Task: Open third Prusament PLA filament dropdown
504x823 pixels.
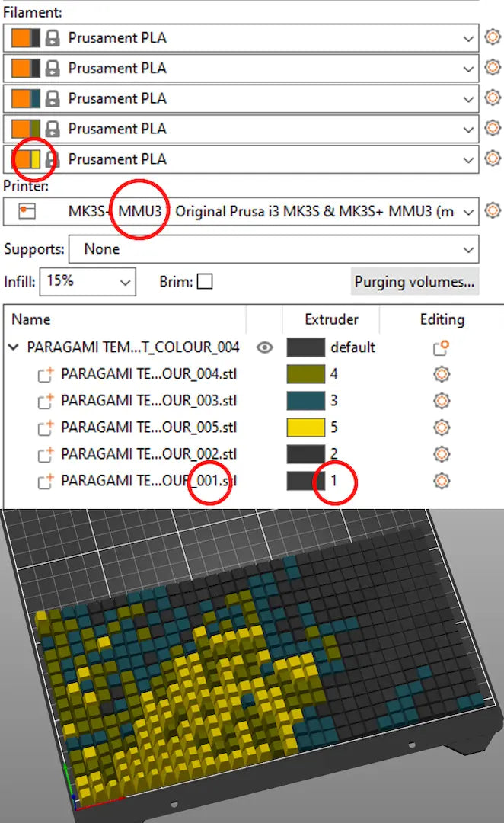Action: [241, 98]
